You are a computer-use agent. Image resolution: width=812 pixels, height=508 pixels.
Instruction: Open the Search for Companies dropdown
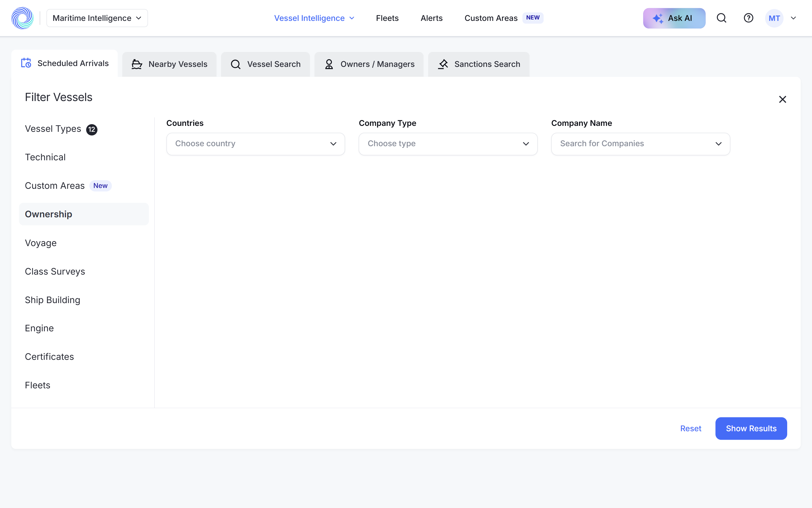[x=641, y=144]
